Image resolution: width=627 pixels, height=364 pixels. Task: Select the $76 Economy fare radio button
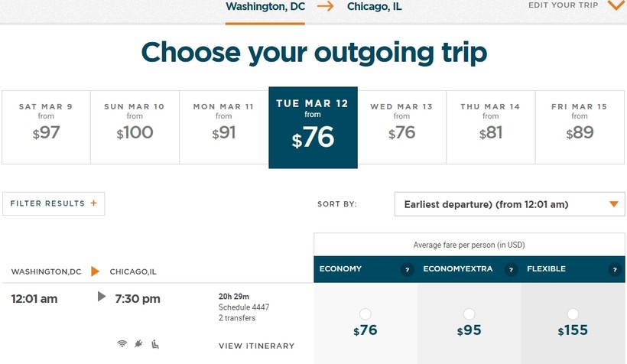(365, 314)
